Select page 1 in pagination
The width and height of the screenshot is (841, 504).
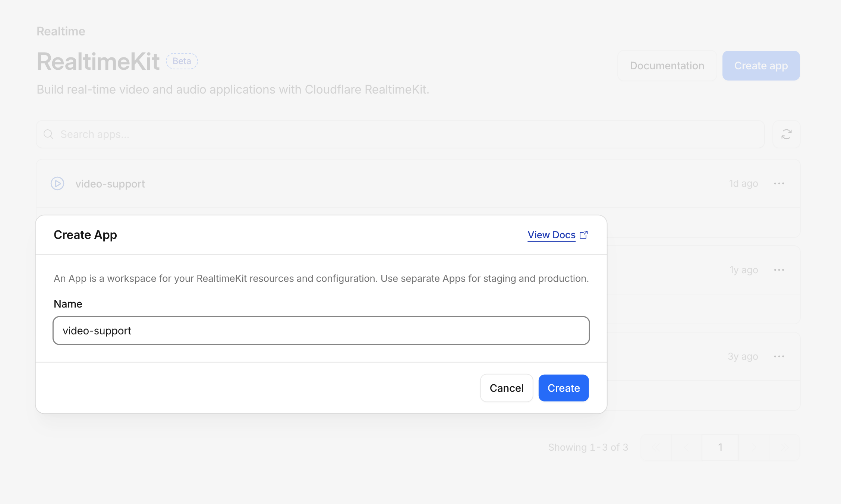(x=720, y=447)
